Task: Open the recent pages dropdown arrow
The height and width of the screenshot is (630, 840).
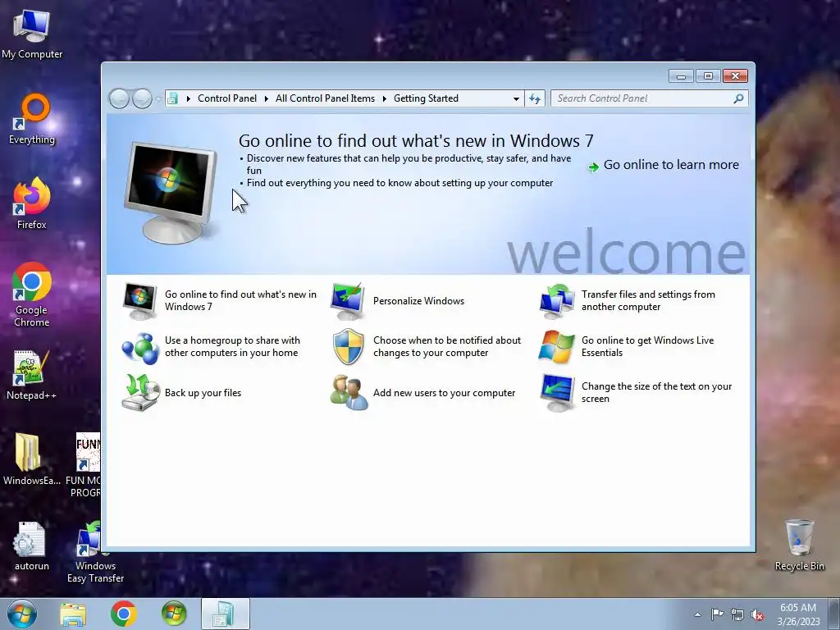Action: coord(158,99)
